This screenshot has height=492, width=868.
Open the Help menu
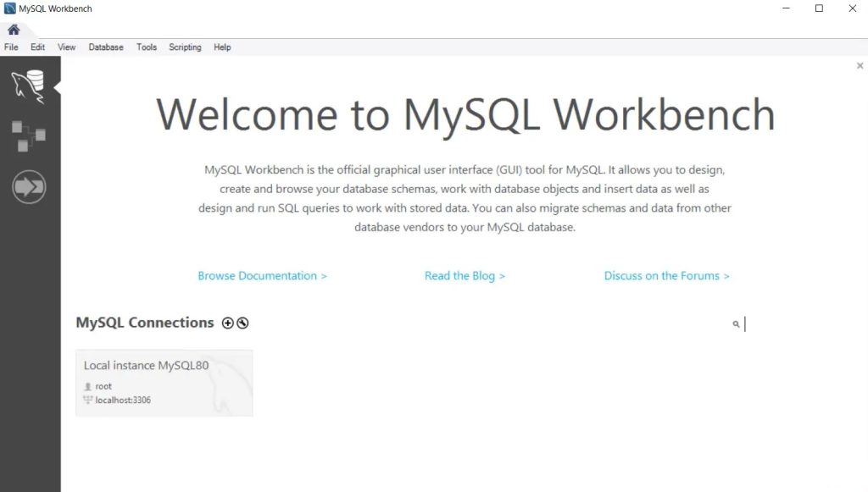click(222, 47)
